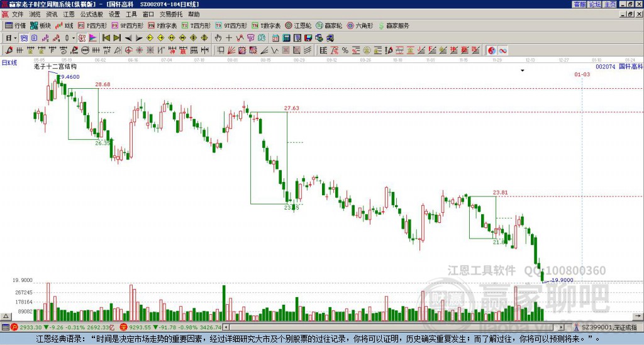
Task: Click the 28.68 price level label
Action: (x=103, y=84)
